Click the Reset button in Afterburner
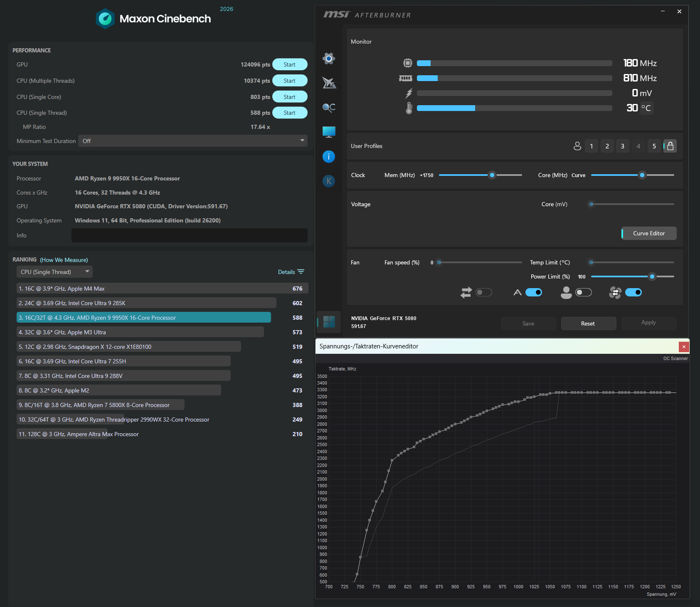This screenshot has width=700, height=607. pos(588,323)
